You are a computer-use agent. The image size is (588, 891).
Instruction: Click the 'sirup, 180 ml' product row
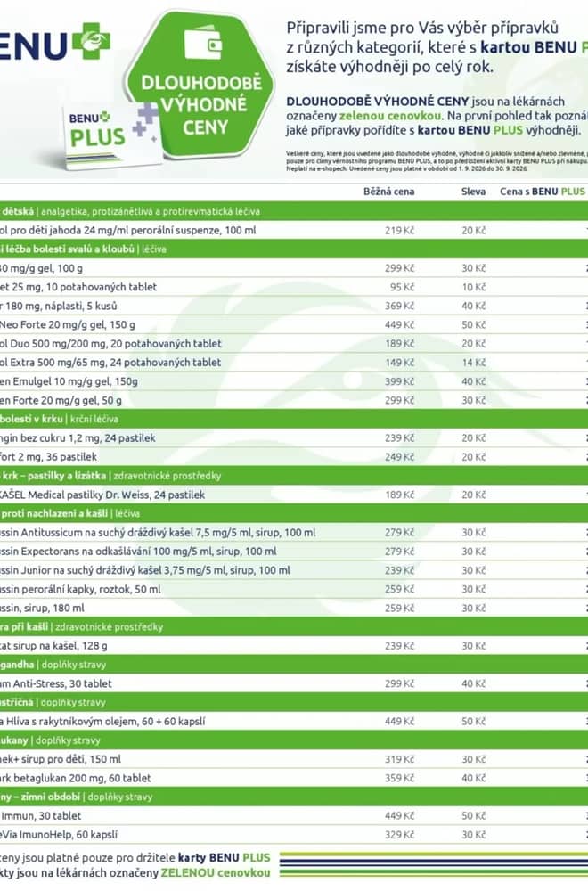[x=294, y=608]
